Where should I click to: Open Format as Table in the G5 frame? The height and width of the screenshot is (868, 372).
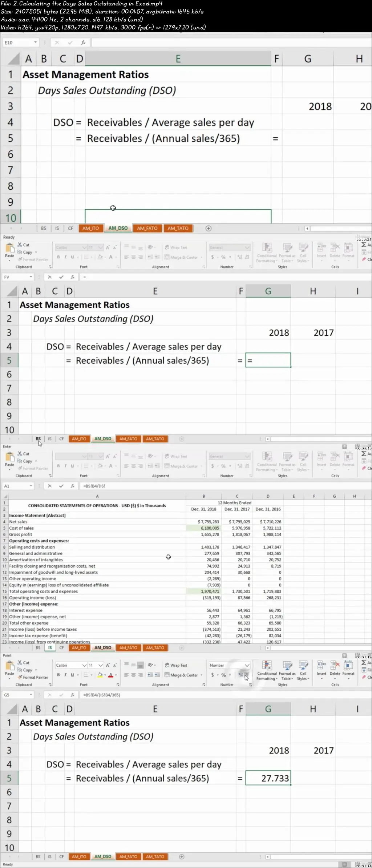coord(287,670)
